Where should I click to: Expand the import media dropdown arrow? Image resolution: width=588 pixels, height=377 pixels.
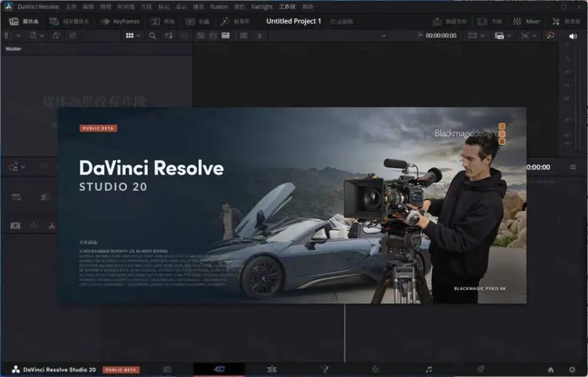point(41,36)
